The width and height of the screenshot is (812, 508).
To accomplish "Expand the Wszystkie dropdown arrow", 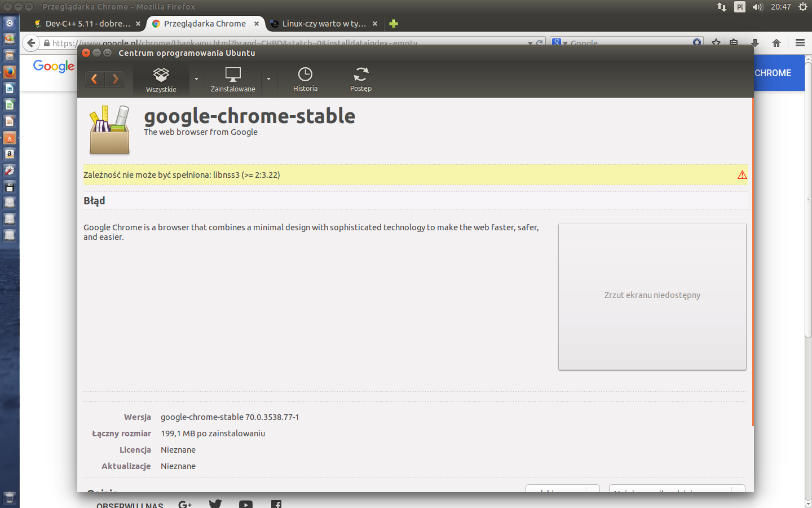I will click(196, 79).
